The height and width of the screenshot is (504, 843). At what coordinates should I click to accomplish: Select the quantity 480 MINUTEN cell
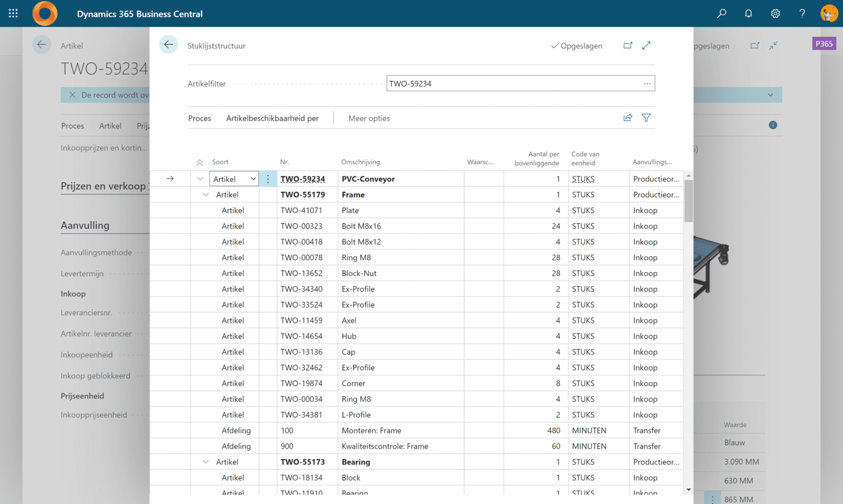tap(536, 431)
